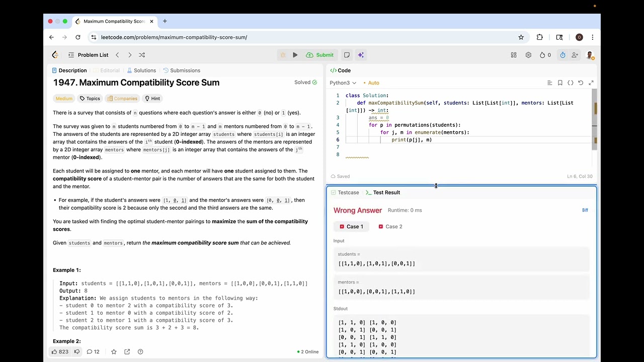
Task: Click the curly braces icon
Action: [x=571, y=82]
